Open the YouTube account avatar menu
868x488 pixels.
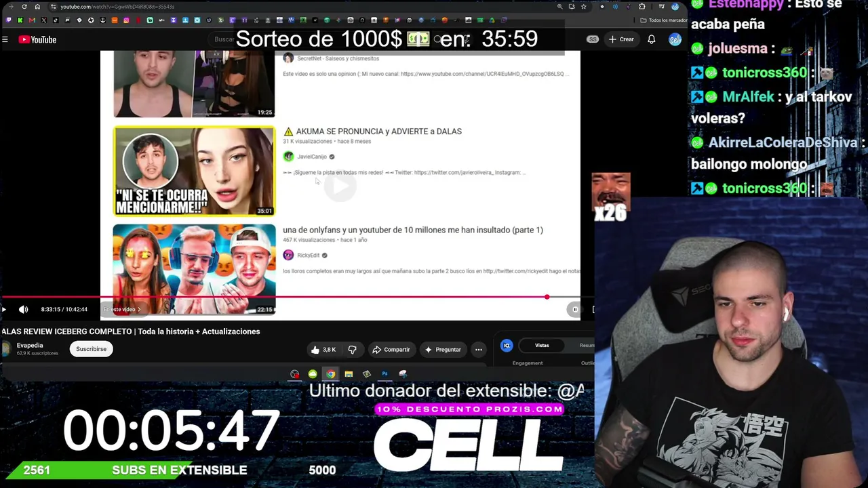(675, 39)
